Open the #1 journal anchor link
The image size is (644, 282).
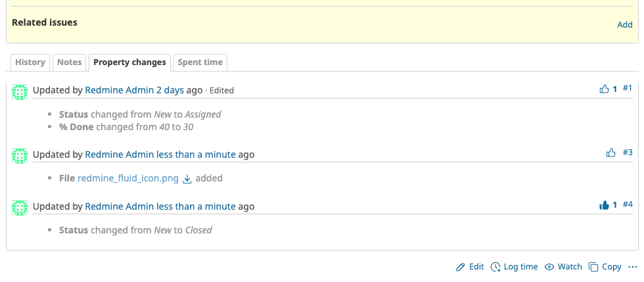point(627,88)
